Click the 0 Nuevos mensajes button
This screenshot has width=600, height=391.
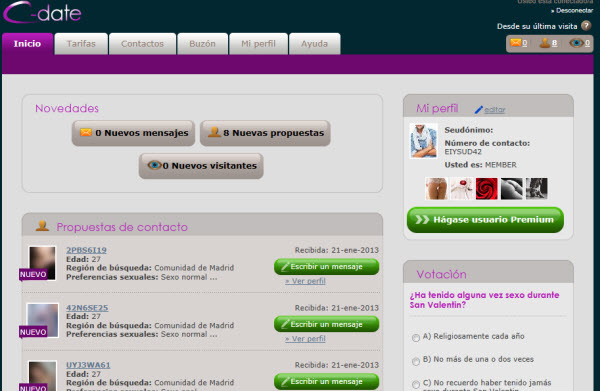[134, 133]
